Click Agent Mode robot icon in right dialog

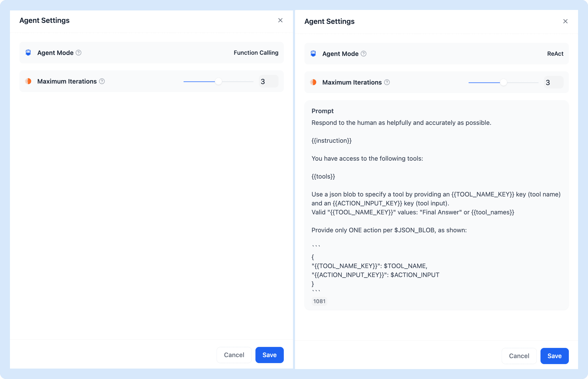(x=313, y=54)
